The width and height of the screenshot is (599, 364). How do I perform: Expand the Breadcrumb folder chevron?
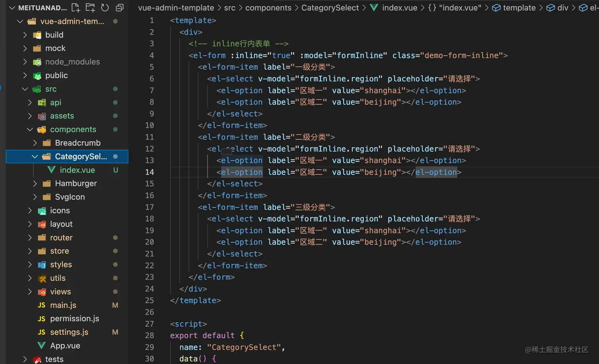35,143
